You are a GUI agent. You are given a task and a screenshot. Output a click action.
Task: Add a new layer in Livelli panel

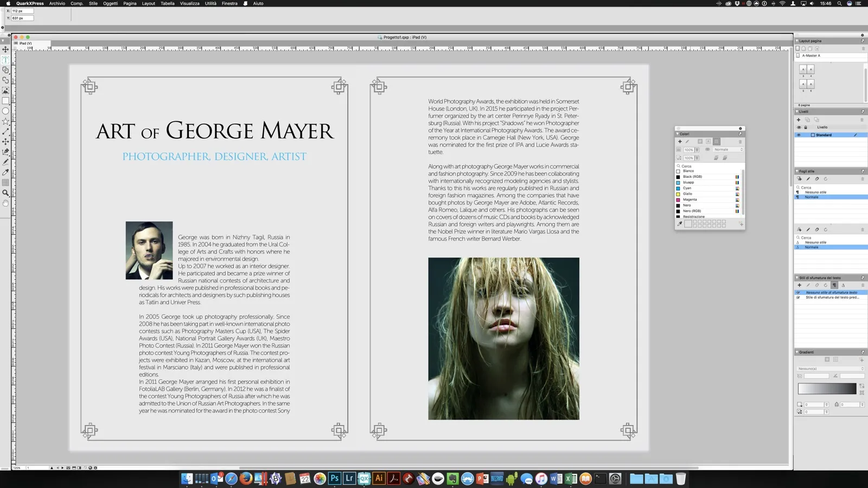799,120
